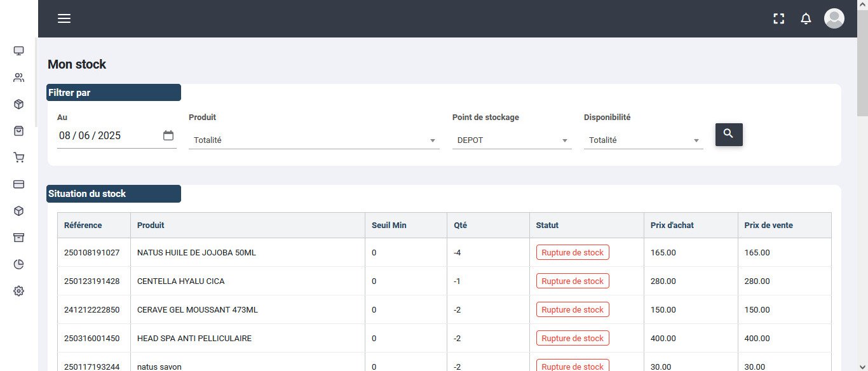Open the hamburger menu in the top bar
The height and width of the screenshot is (371, 868).
(64, 18)
